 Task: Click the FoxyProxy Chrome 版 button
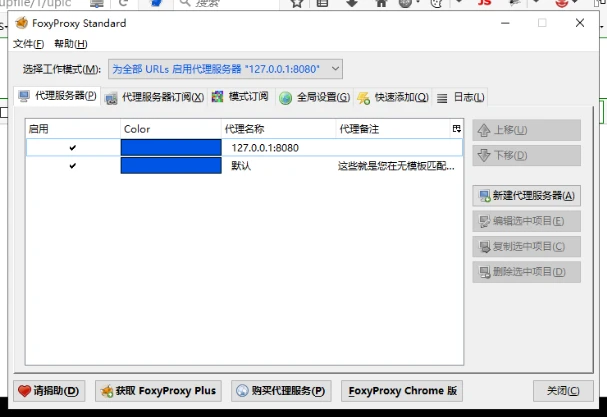click(403, 390)
